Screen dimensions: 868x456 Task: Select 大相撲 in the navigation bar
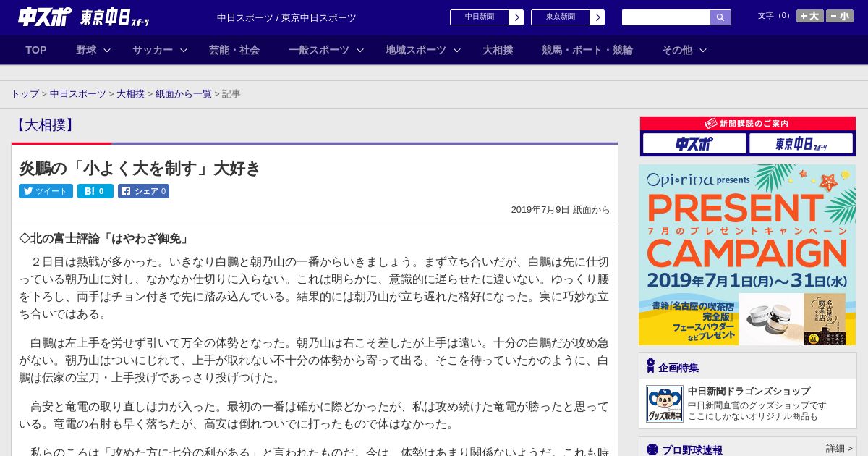[x=498, y=50]
